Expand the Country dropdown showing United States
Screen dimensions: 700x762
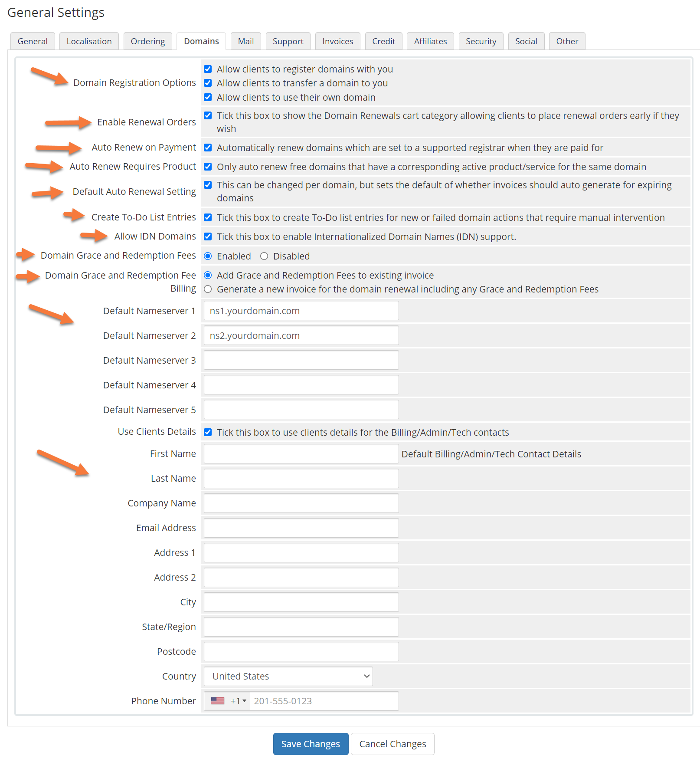pos(288,676)
